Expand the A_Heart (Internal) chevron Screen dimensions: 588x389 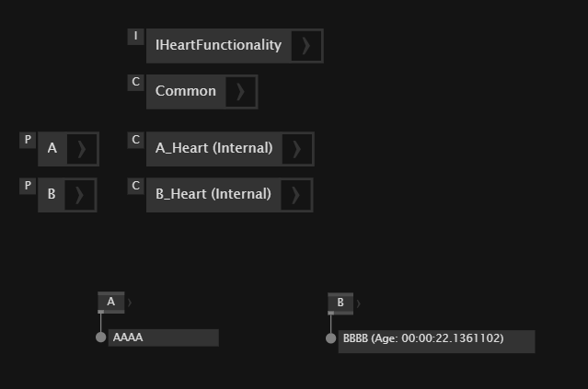[296, 148]
